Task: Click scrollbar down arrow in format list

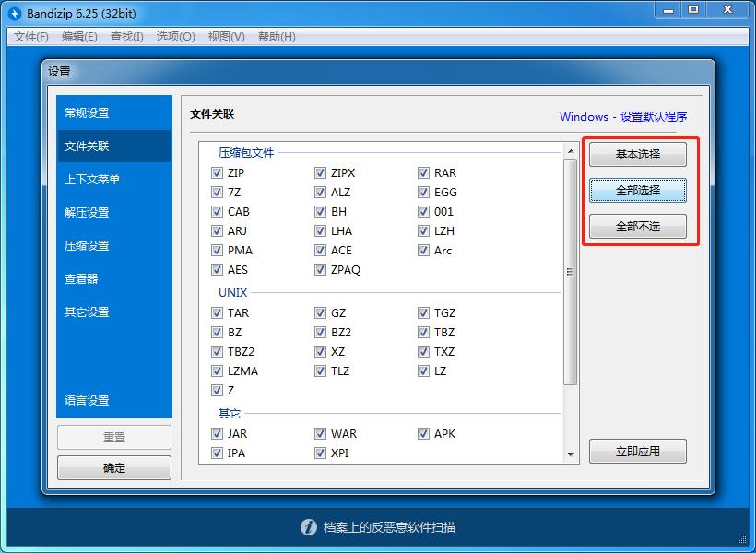Action: pos(571,454)
